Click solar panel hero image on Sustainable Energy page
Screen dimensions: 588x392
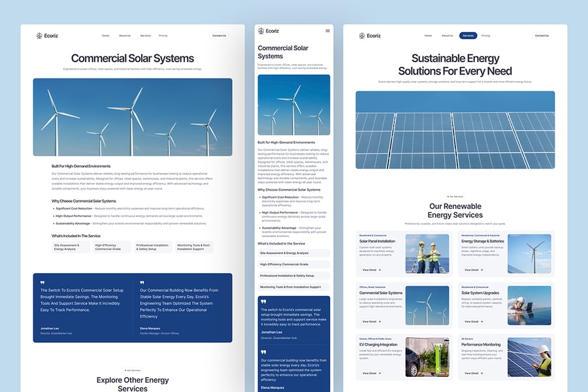[455, 130]
